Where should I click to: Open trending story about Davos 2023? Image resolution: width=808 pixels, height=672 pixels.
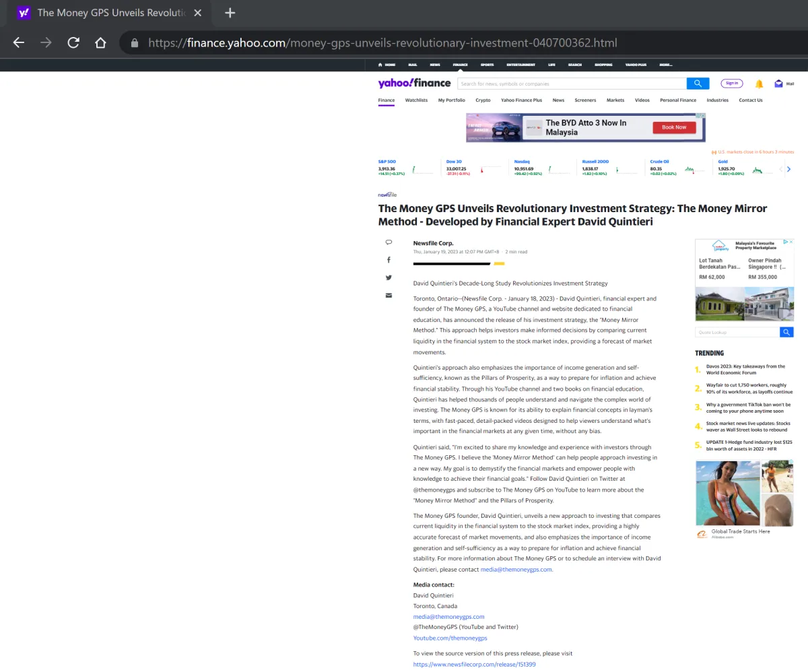coord(745,370)
